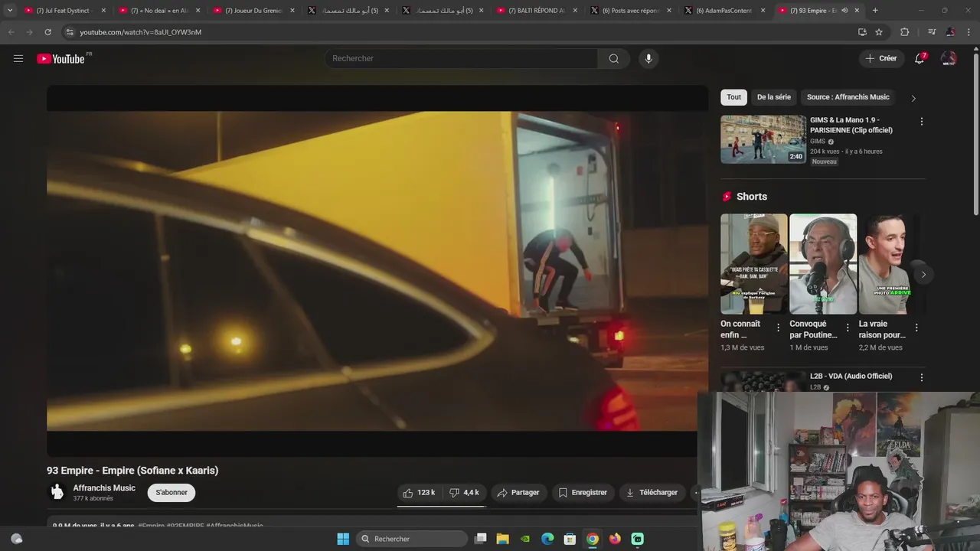980x551 pixels.
Task: Click the video player frame
Action: point(377,271)
